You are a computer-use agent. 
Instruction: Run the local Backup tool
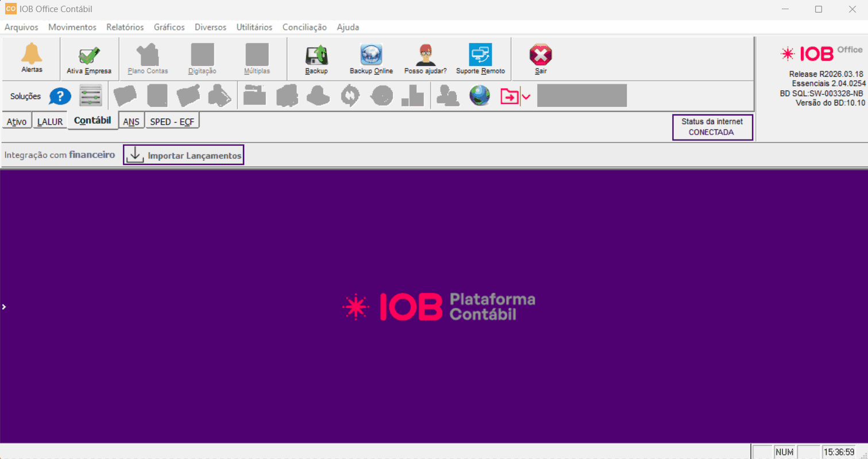click(x=316, y=57)
